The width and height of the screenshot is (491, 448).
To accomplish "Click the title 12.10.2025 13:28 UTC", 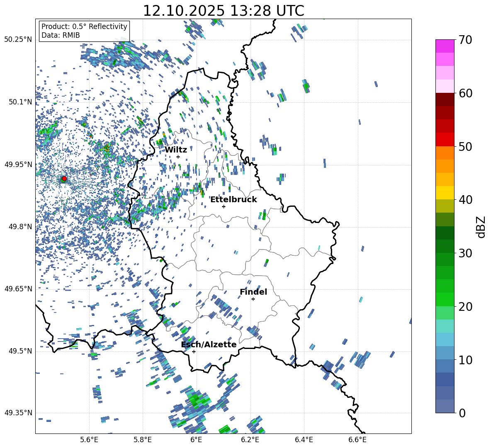I will tap(224, 11).
